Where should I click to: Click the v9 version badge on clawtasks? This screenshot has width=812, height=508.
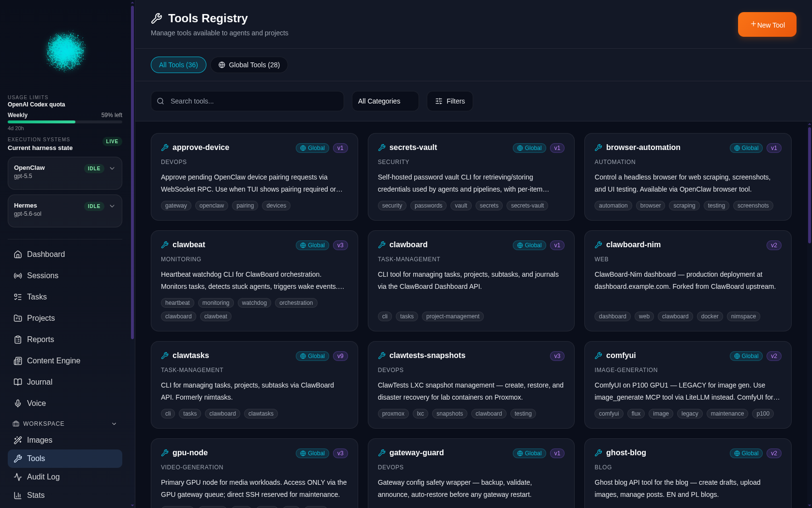point(340,356)
